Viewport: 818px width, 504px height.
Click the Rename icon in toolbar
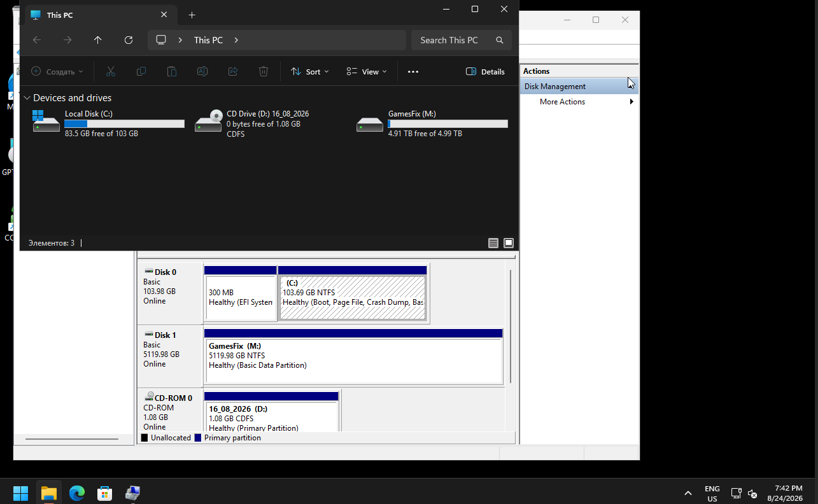coord(202,72)
